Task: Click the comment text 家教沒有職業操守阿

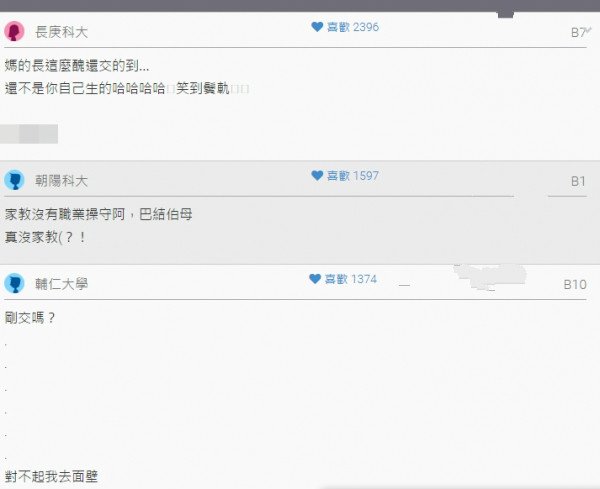Action: pos(65,214)
